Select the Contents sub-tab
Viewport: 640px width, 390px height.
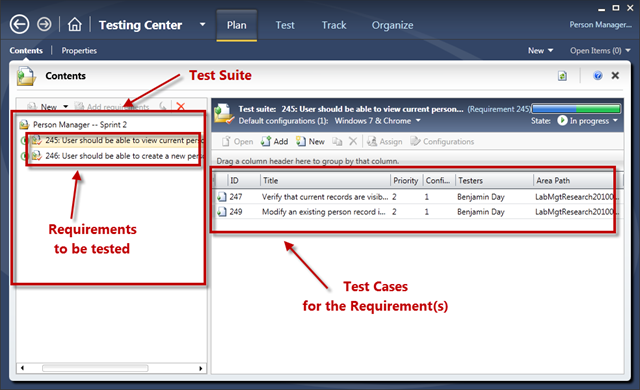pos(26,51)
